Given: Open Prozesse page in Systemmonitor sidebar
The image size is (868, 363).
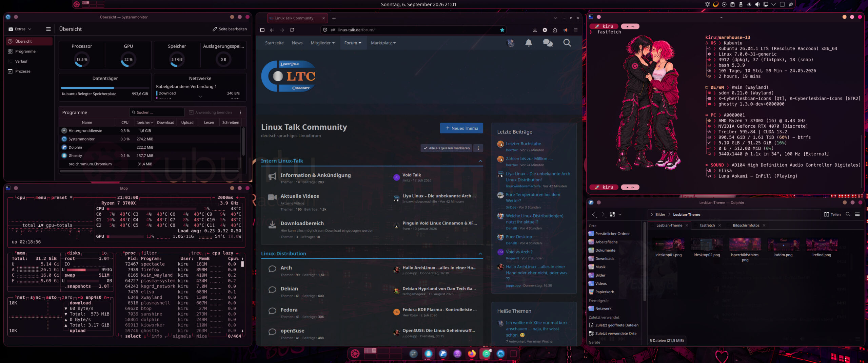Looking at the screenshot, I should [x=29, y=71].
